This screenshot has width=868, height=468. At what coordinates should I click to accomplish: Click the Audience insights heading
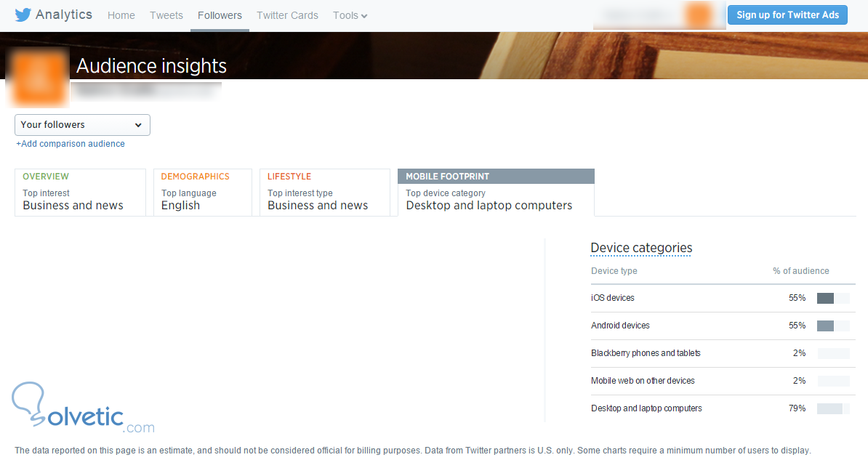pyautogui.click(x=151, y=66)
